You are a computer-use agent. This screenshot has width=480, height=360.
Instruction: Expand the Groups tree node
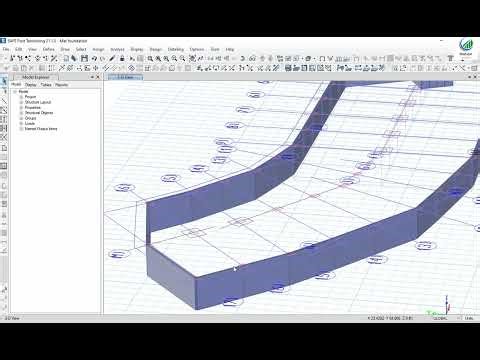[x=21, y=118]
